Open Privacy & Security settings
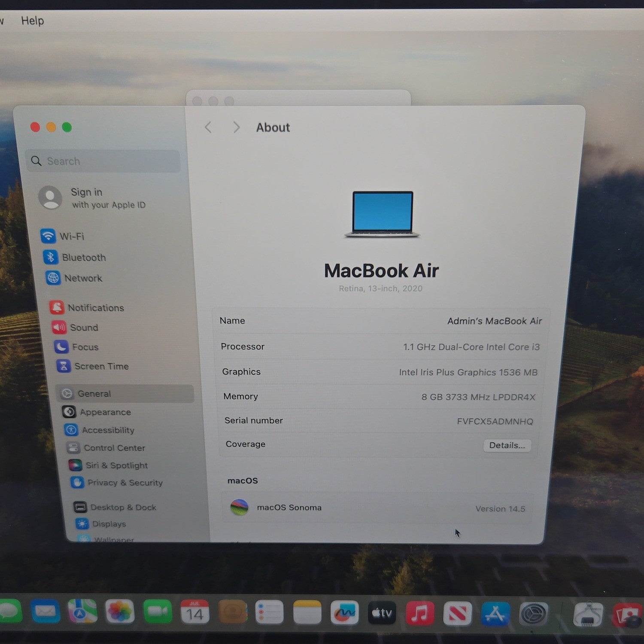Image resolution: width=644 pixels, height=644 pixels. [x=117, y=483]
